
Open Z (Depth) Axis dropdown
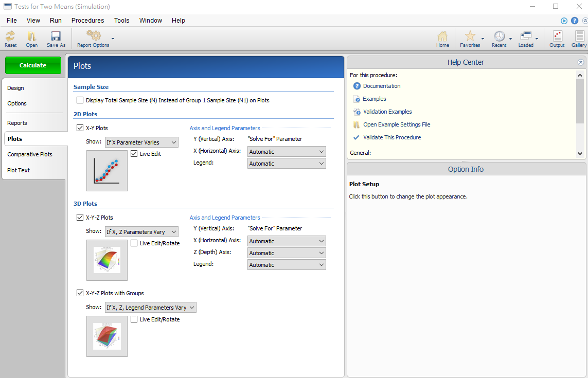click(287, 253)
